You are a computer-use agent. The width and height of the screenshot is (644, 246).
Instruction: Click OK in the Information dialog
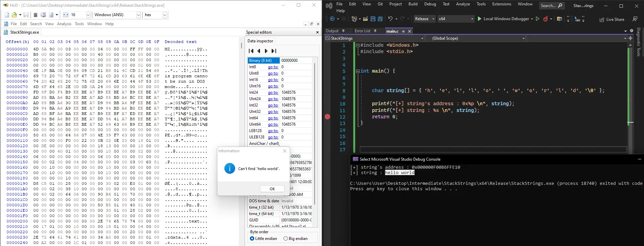[x=272, y=189]
